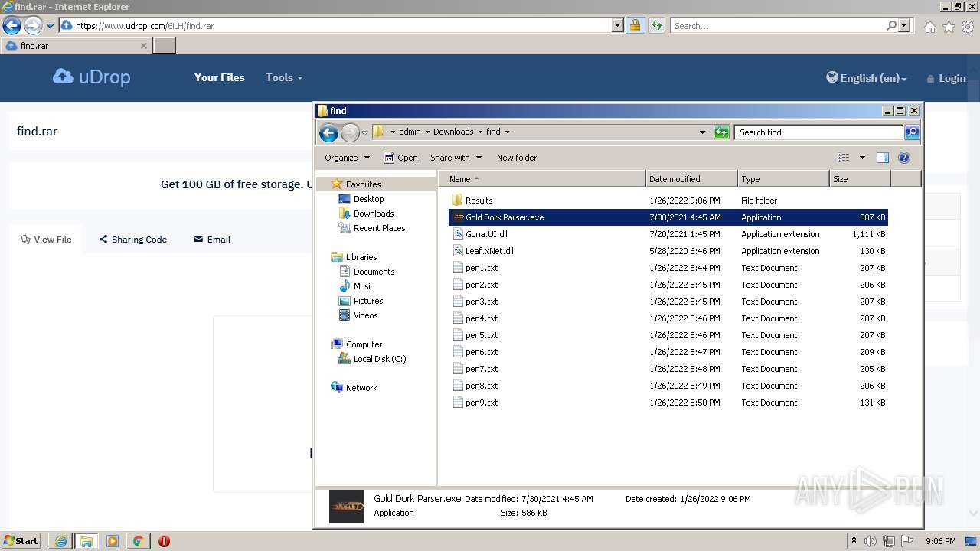
Task: Click the IE search box
Action: (x=777, y=25)
